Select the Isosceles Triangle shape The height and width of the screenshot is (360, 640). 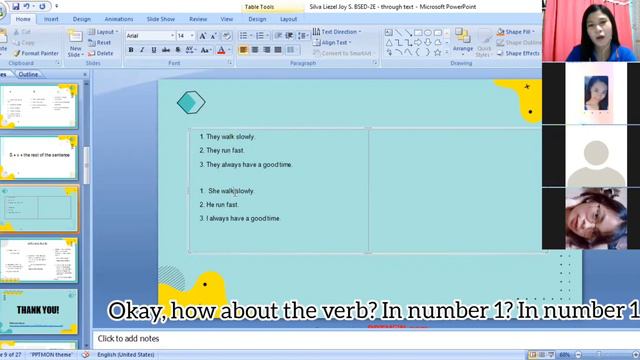389,42
